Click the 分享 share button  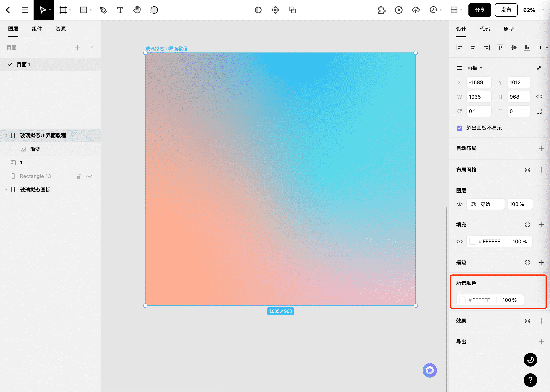pyautogui.click(x=480, y=10)
